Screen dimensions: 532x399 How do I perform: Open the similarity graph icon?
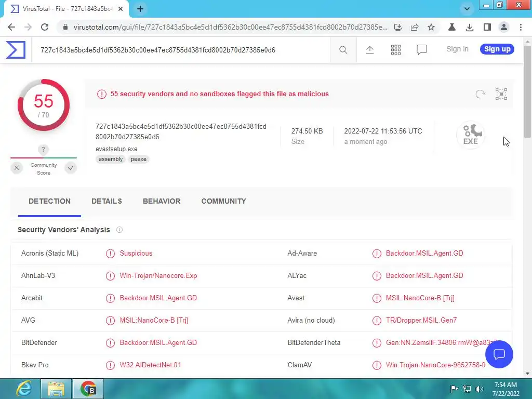[501, 94]
